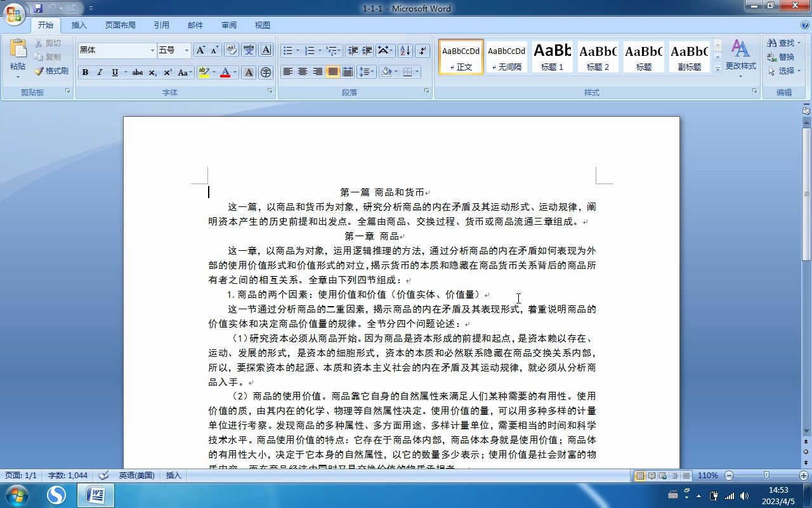Click proofing check icon in status bar
812x508 pixels.
(103, 476)
